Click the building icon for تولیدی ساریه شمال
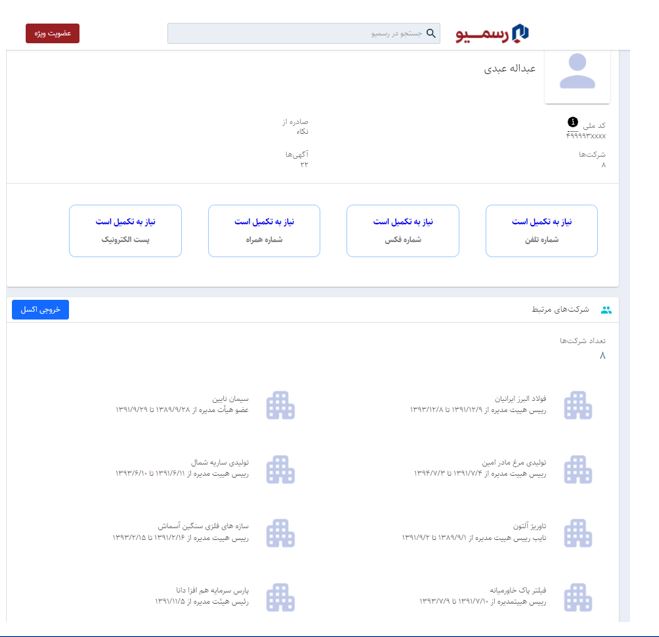The width and height of the screenshot is (659, 637). [x=281, y=468]
